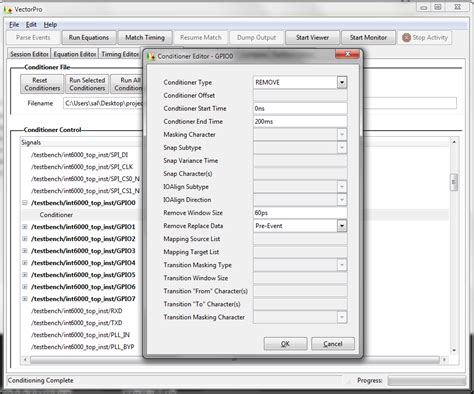This screenshot has width=474, height=394.
Task: Click the Filename path field
Action: tap(103, 103)
